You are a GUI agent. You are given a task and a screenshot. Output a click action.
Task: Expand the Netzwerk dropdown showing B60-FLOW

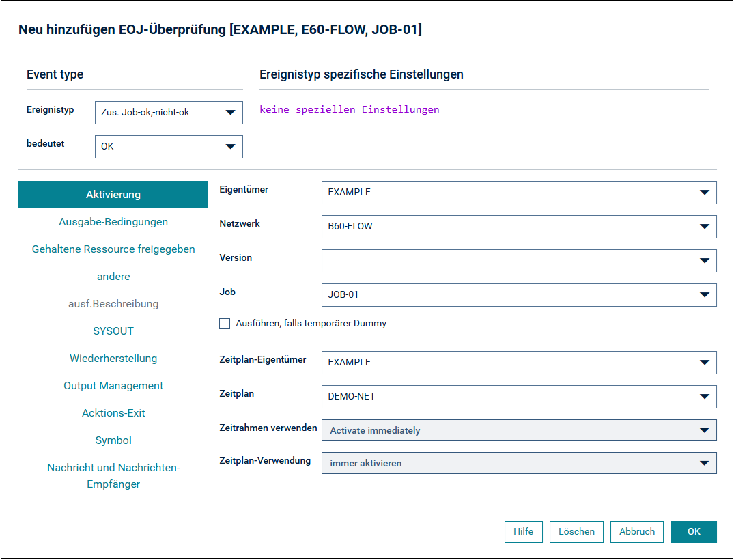coord(519,227)
